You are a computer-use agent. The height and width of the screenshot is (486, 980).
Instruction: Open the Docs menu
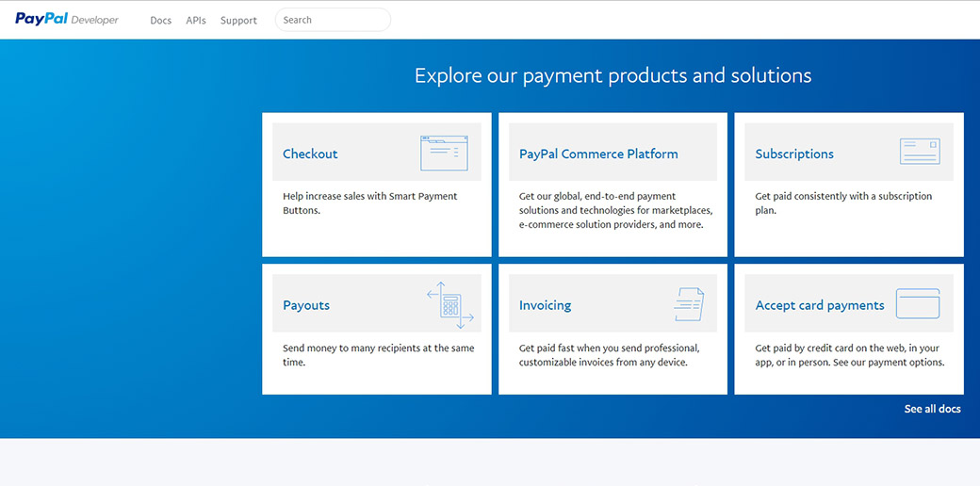[161, 21]
